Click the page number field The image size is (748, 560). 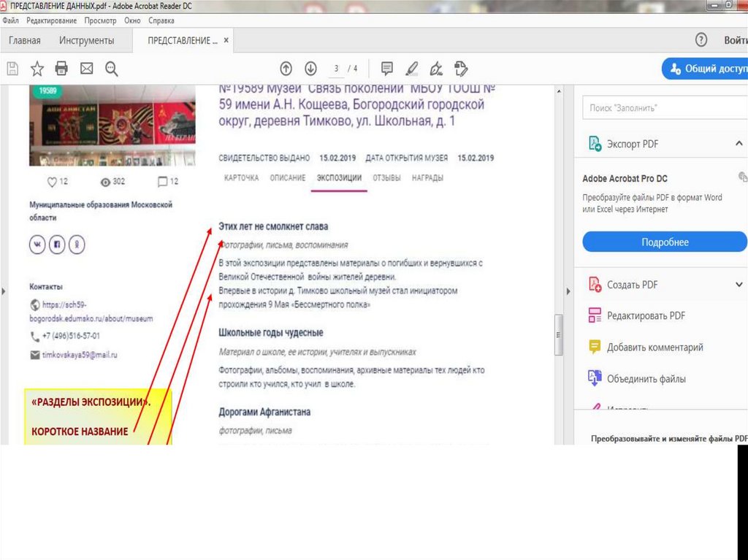337,69
